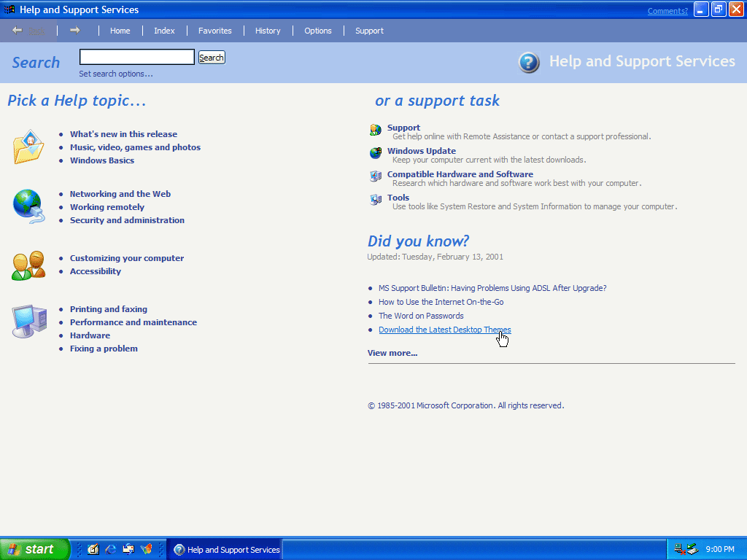The height and width of the screenshot is (560, 747).
Task: Open Customizing your computer topic
Action: point(127,258)
